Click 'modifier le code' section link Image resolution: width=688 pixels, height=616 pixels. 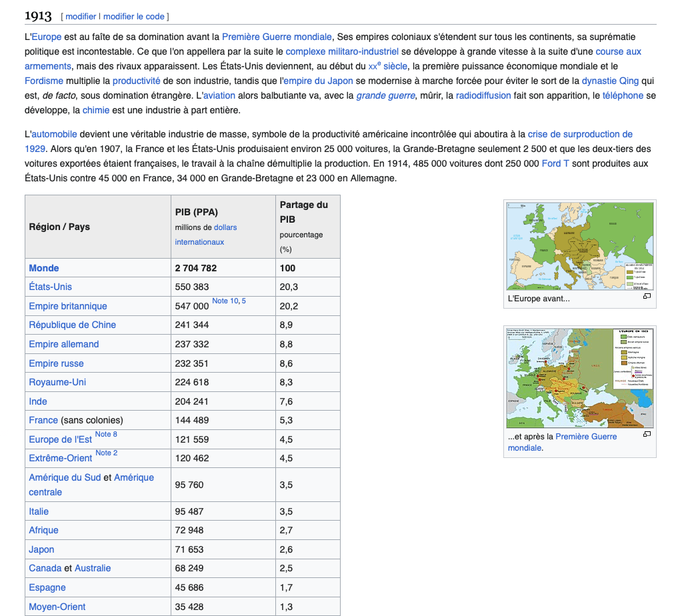134,16
